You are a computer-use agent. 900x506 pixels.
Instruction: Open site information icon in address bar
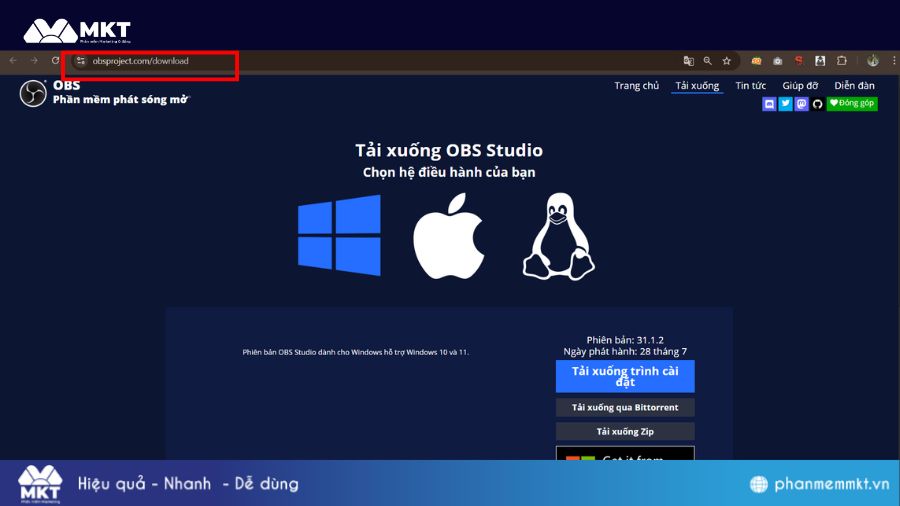tap(80, 60)
